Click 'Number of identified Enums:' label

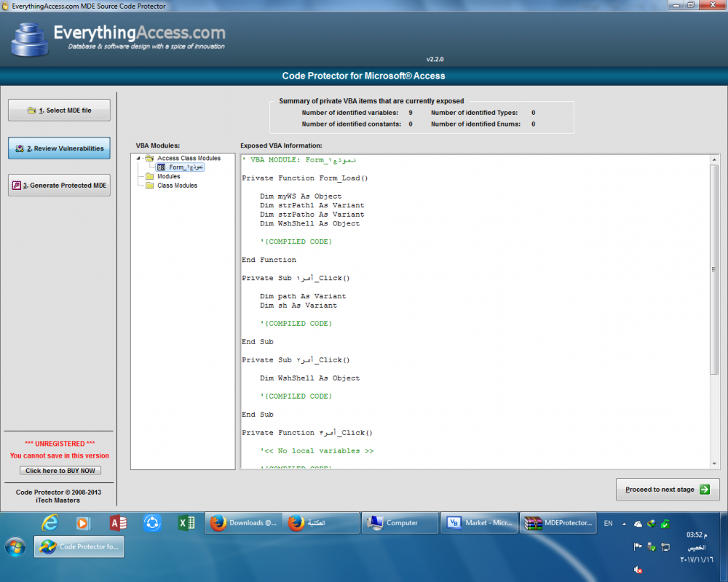point(475,124)
